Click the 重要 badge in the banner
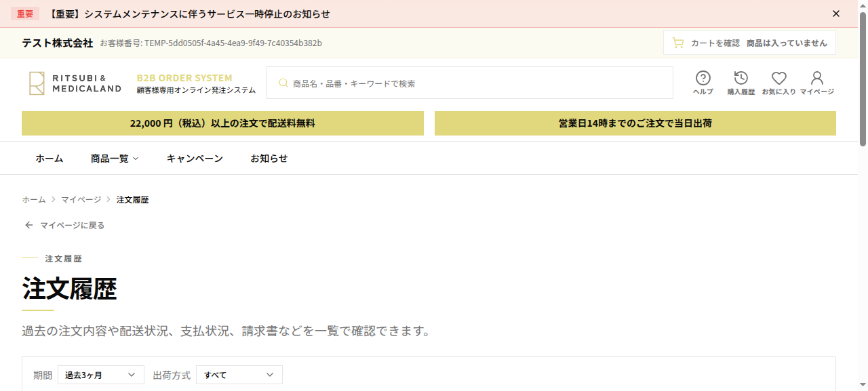 coord(25,14)
